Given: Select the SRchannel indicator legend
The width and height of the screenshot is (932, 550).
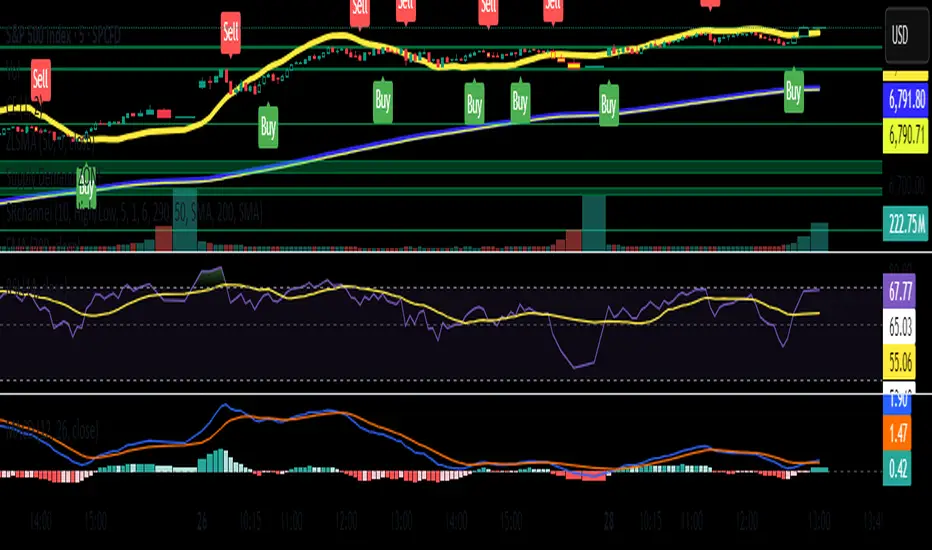Looking at the screenshot, I should click(x=134, y=212).
